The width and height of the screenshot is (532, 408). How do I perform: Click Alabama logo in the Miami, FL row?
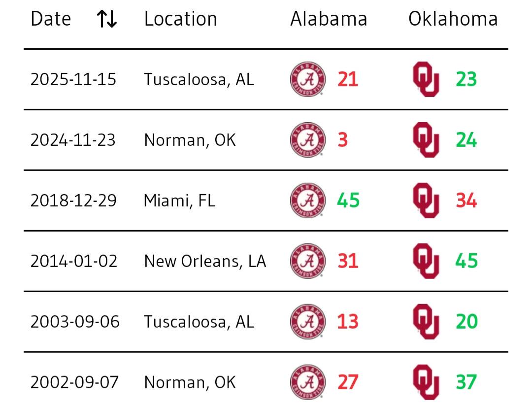[308, 201]
